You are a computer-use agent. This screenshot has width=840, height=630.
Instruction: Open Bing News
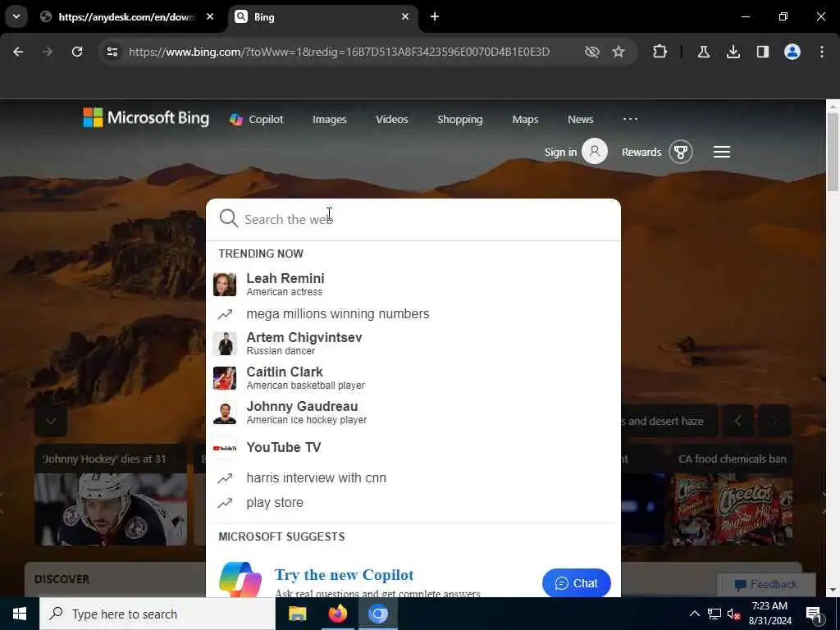point(580,120)
